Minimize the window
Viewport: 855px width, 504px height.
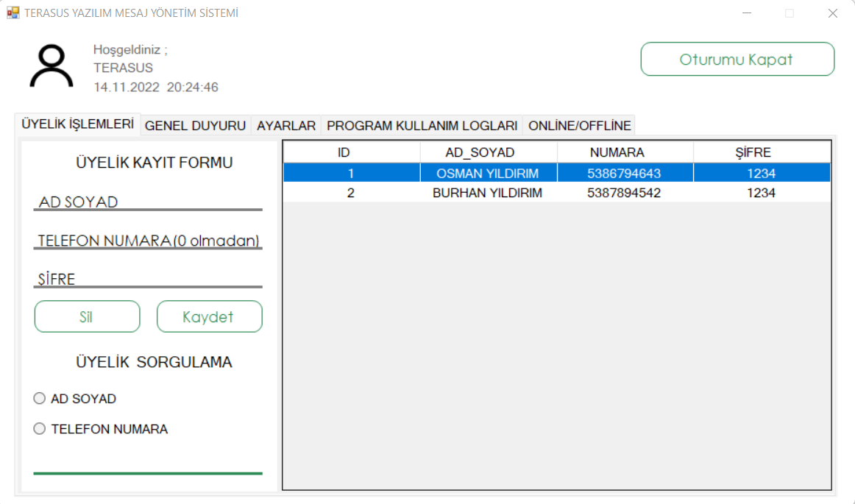coord(747,13)
